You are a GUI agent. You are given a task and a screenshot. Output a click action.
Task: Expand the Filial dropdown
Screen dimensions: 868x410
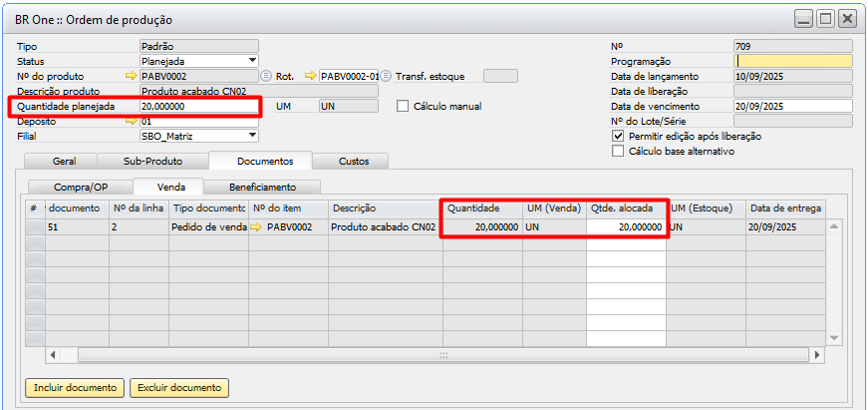251,136
